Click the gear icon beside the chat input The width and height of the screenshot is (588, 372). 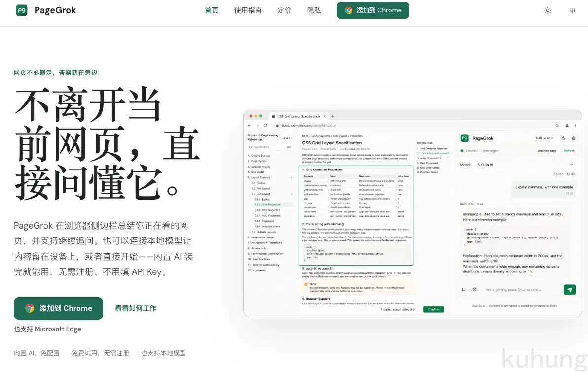[x=475, y=290]
